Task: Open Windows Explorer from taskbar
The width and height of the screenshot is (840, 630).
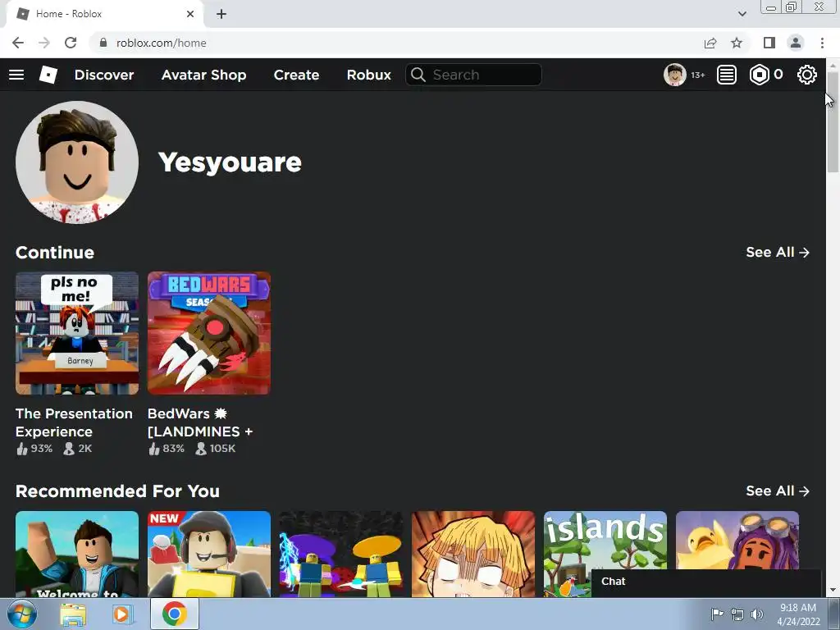Action: click(73, 614)
